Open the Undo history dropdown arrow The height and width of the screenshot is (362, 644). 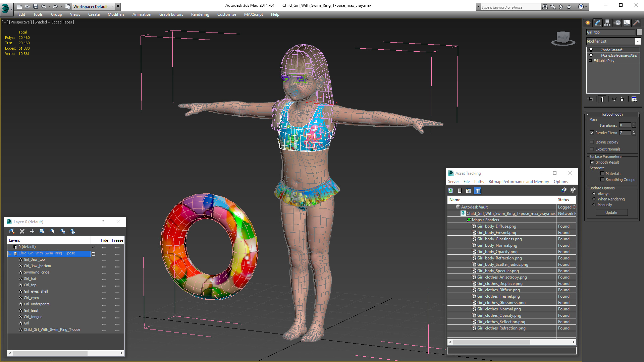pos(49,6)
